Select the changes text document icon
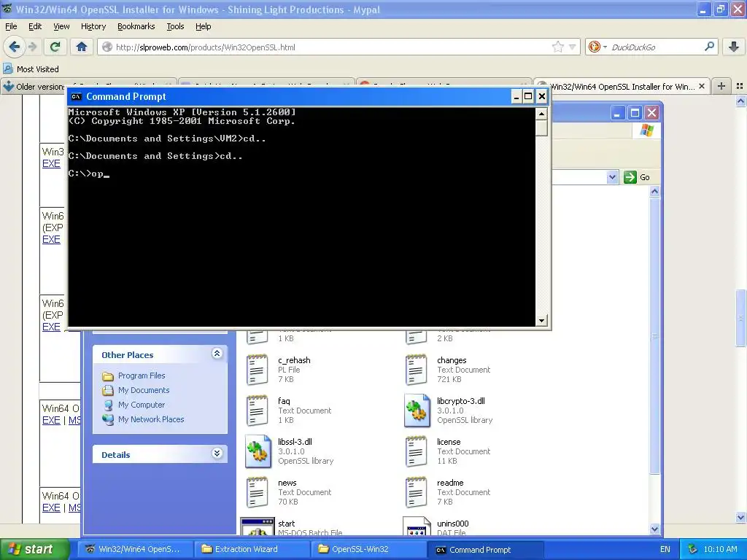Screen dimensions: 747x560 (416, 369)
